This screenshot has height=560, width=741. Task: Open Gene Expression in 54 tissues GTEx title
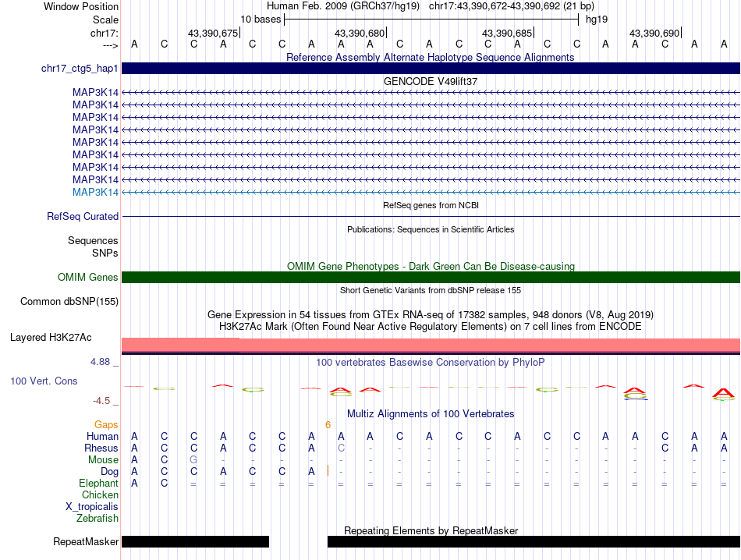(x=431, y=315)
